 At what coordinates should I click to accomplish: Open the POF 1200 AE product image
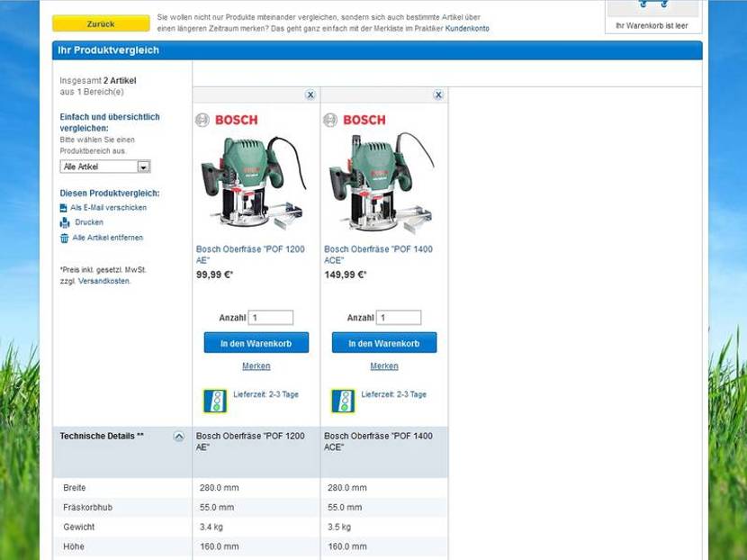click(x=255, y=183)
